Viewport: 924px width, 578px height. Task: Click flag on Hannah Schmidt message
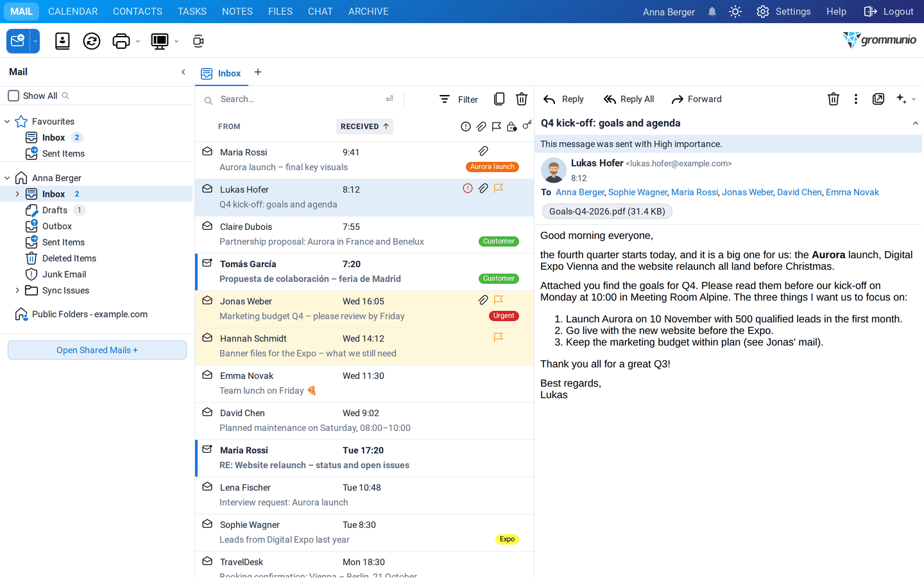tap(498, 337)
